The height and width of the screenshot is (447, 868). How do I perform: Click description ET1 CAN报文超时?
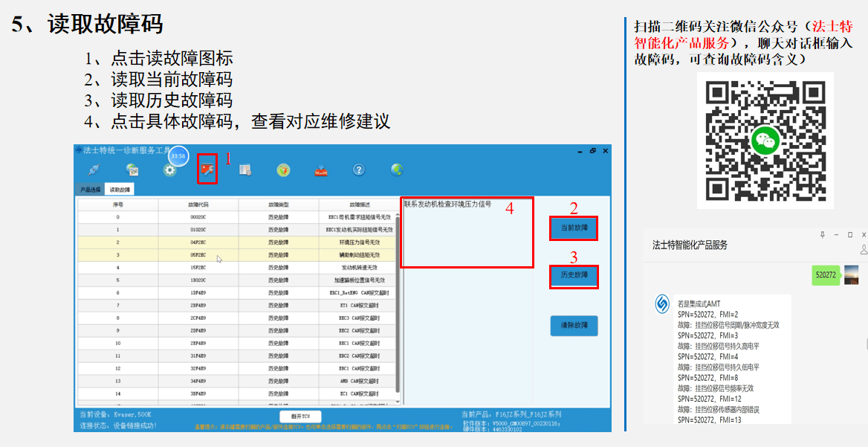(x=359, y=306)
